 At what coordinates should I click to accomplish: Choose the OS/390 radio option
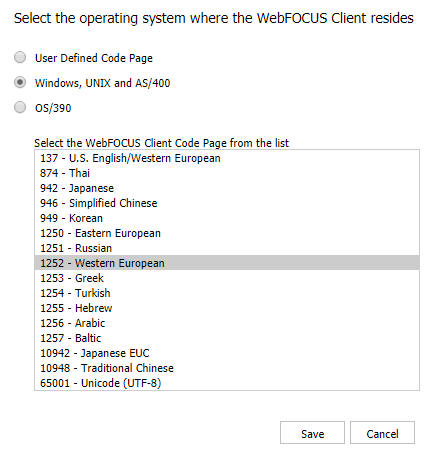(20, 107)
